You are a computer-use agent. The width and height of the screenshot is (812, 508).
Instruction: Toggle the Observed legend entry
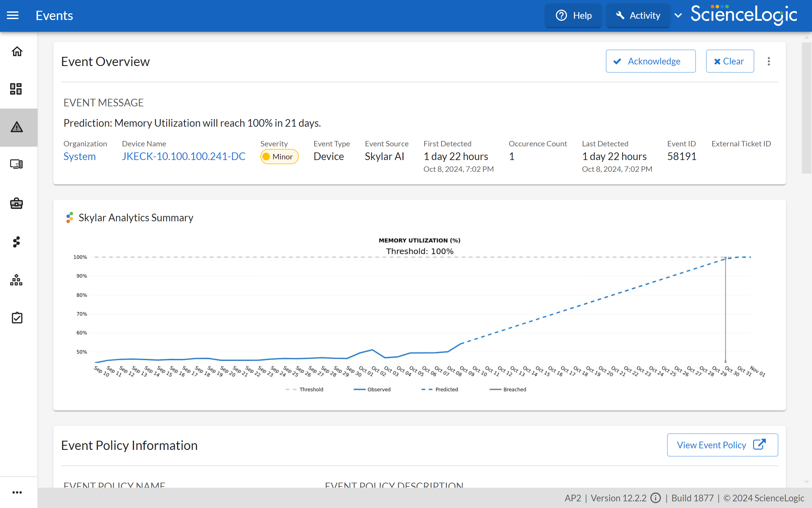[372, 389]
